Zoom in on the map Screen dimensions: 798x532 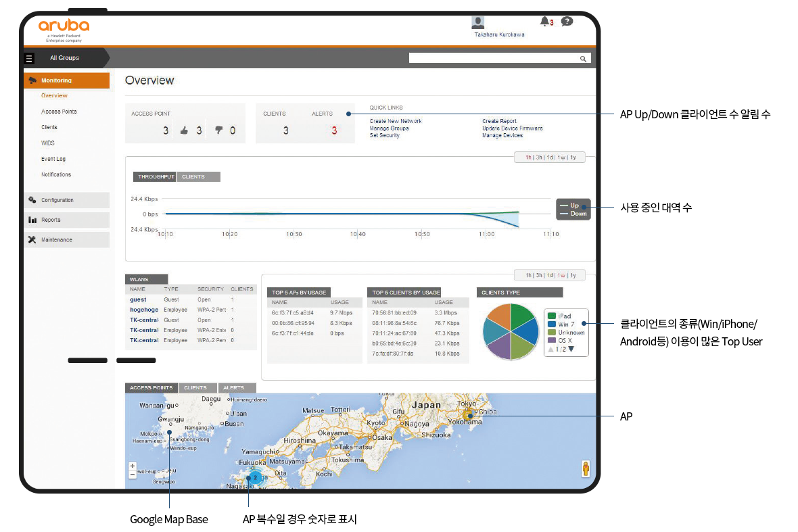click(x=133, y=466)
